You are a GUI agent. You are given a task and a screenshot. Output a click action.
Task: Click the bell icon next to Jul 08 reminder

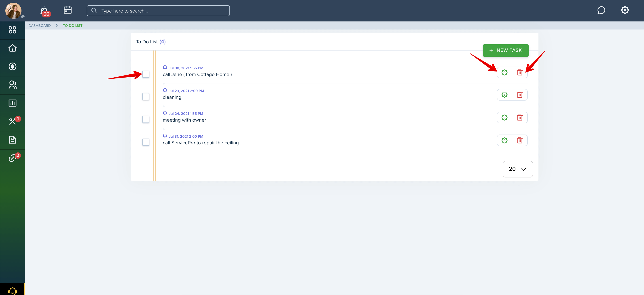coord(165,67)
